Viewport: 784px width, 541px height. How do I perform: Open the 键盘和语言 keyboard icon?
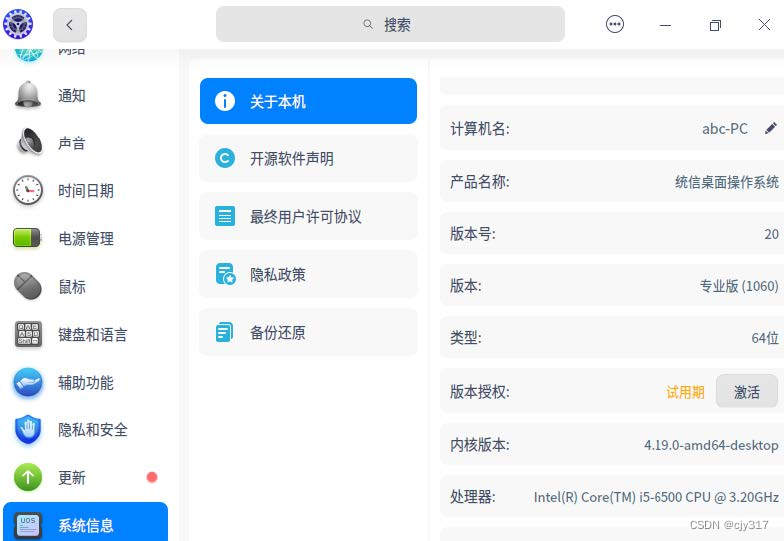pos(28,334)
